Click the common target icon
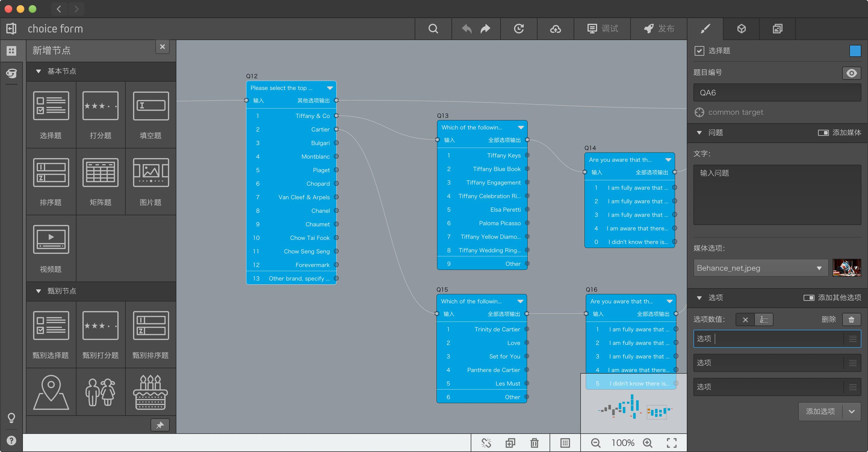 click(x=699, y=113)
